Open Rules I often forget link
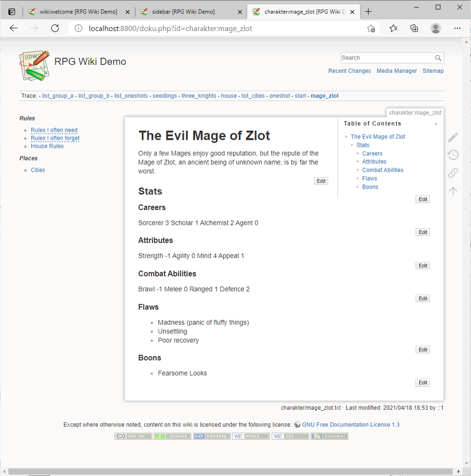Image resolution: width=471 pixels, height=476 pixels. (55, 138)
